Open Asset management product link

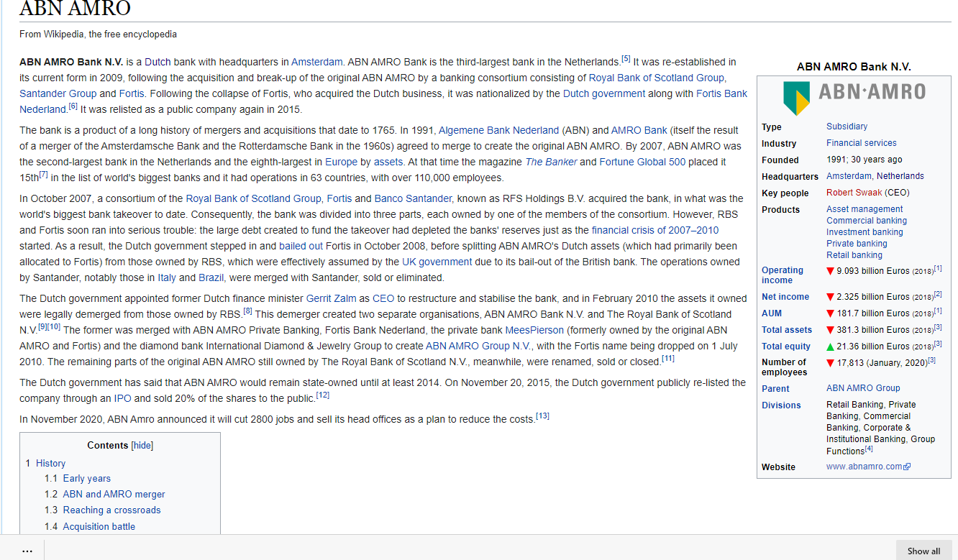(865, 209)
